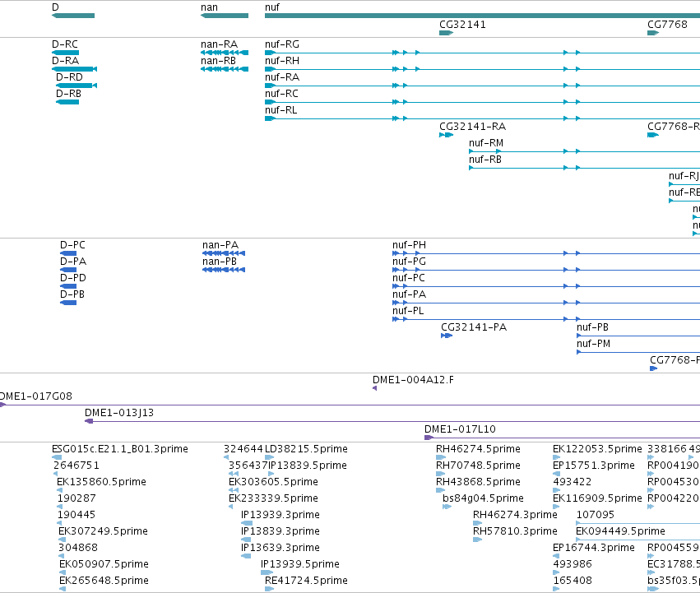The image size is (700, 593).
Task: Select the LD38215.5prime EST
Action: point(269,457)
